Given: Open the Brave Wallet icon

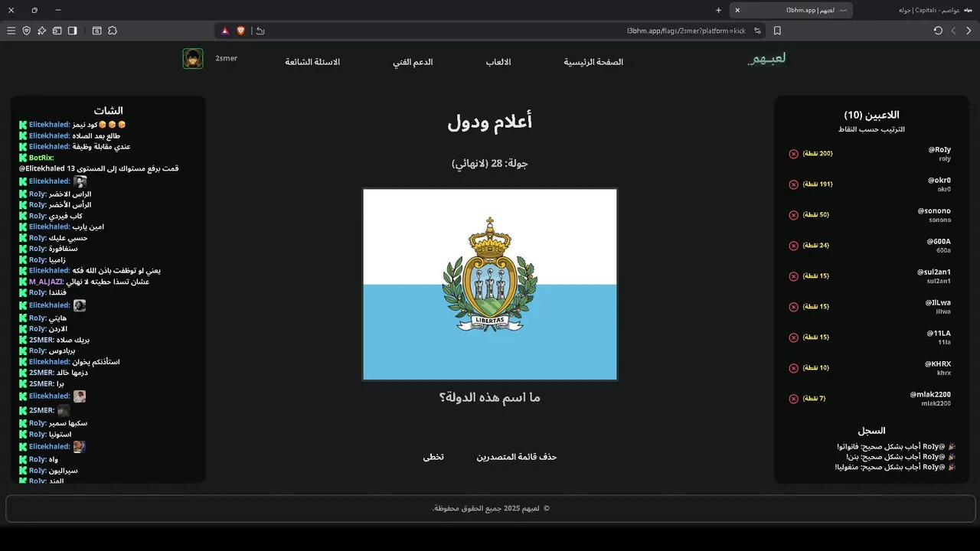Looking at the screenshot, I should [x=57, y=31].
